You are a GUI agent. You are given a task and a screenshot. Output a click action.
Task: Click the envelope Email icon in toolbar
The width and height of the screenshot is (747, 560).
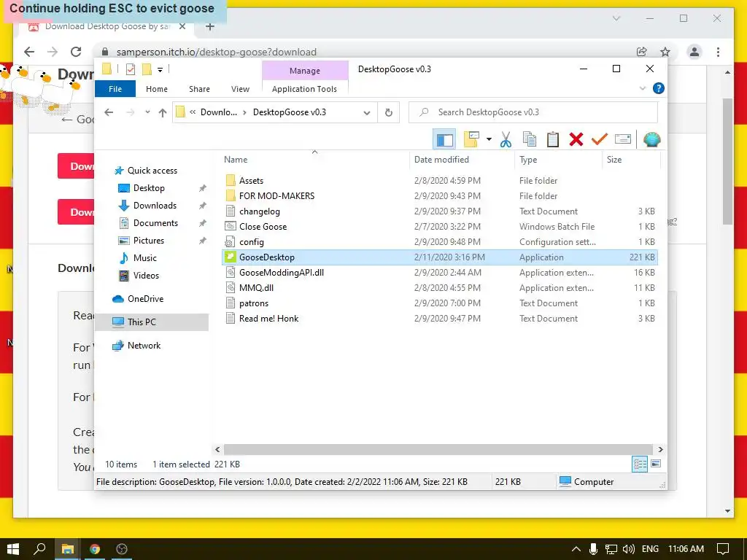pyautogui.click(x=623, y=139)
